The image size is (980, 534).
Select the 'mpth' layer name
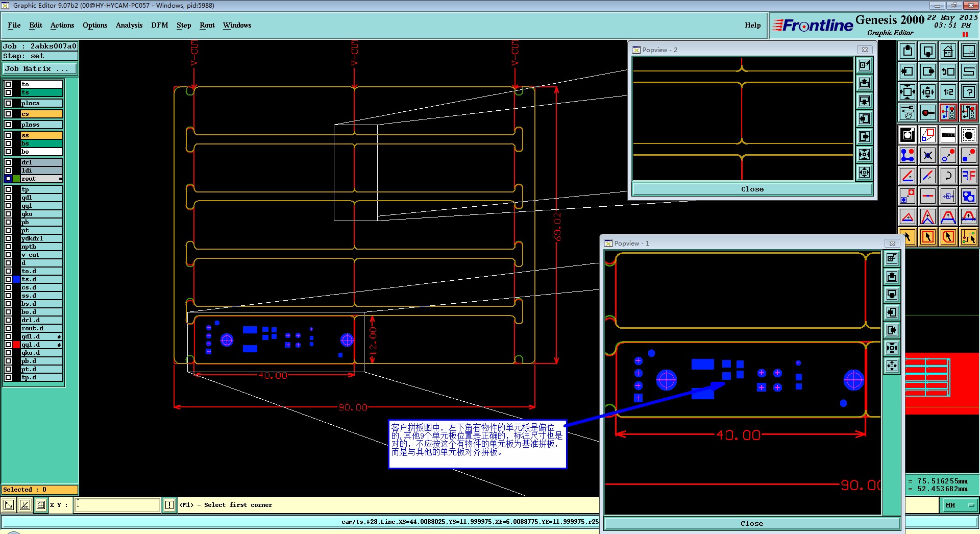(41, 247)
